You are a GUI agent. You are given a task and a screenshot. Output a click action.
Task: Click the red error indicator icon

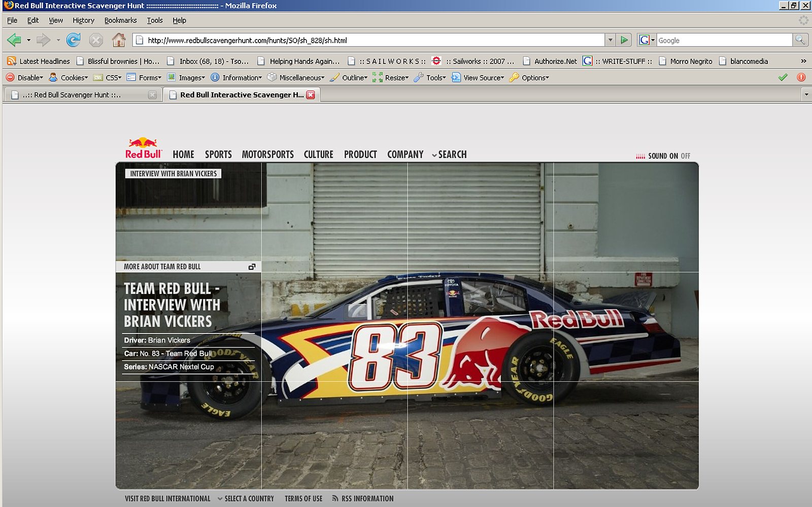pos(801,77)
